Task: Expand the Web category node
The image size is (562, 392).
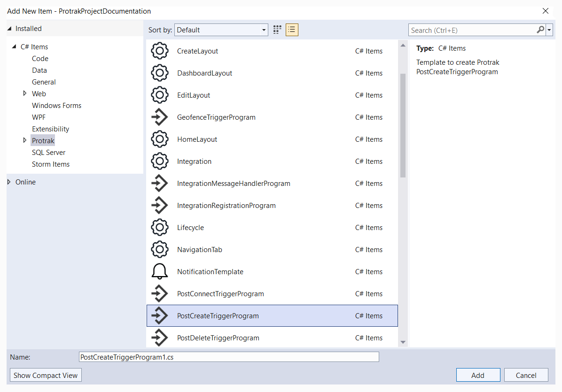Action: click(x=25, y=94)
